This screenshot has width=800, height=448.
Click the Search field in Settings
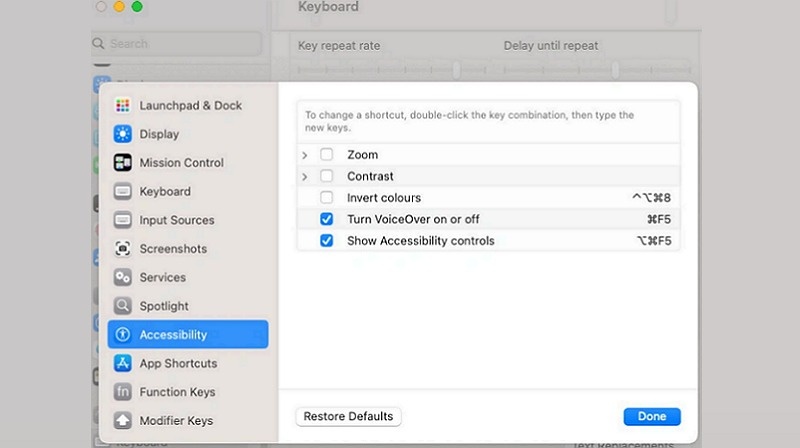[x=177, y=43]
